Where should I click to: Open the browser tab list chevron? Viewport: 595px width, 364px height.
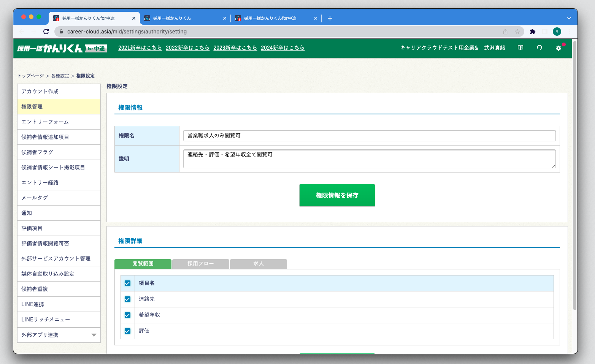(569, 18)
